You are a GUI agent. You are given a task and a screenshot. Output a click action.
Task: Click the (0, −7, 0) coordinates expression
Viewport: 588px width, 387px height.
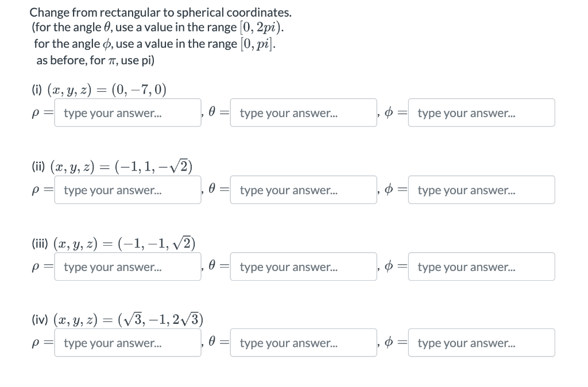[139, 90]
